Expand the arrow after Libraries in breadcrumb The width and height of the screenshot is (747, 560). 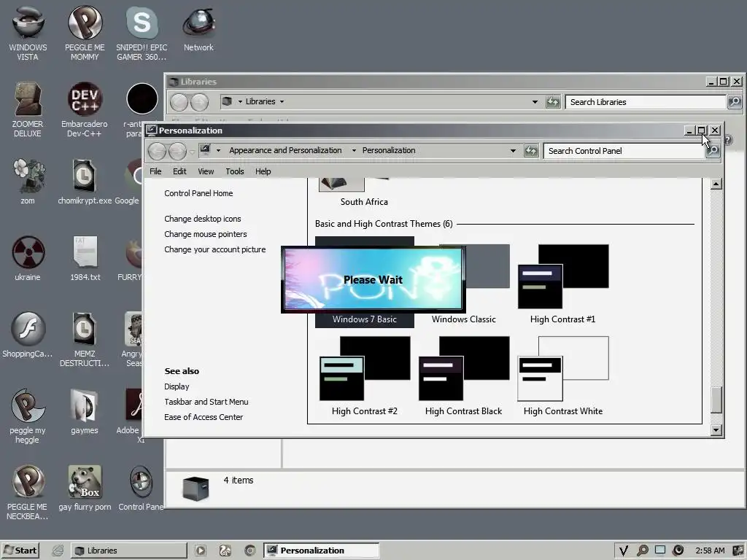pos(282,101)
